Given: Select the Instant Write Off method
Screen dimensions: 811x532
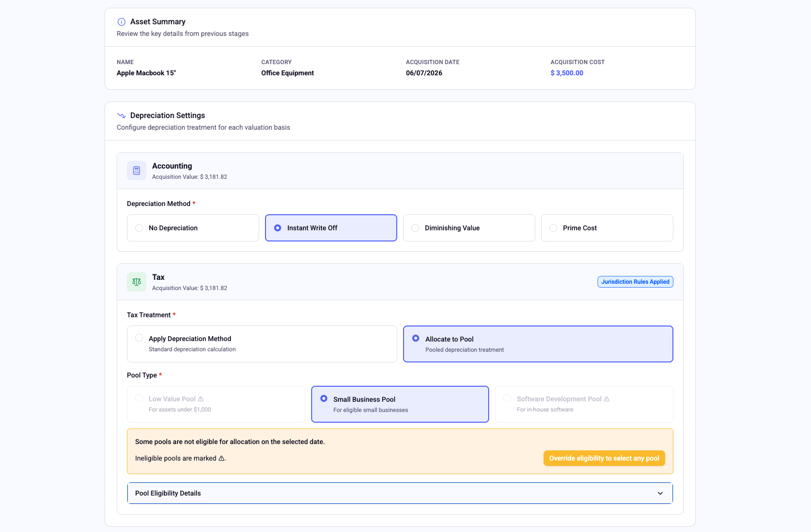Looking at the screenshot, I should (331, 228).
